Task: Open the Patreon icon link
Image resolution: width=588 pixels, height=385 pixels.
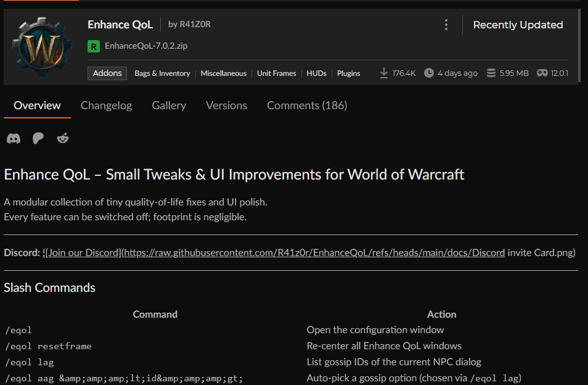Action: click(x=38, y=138)
